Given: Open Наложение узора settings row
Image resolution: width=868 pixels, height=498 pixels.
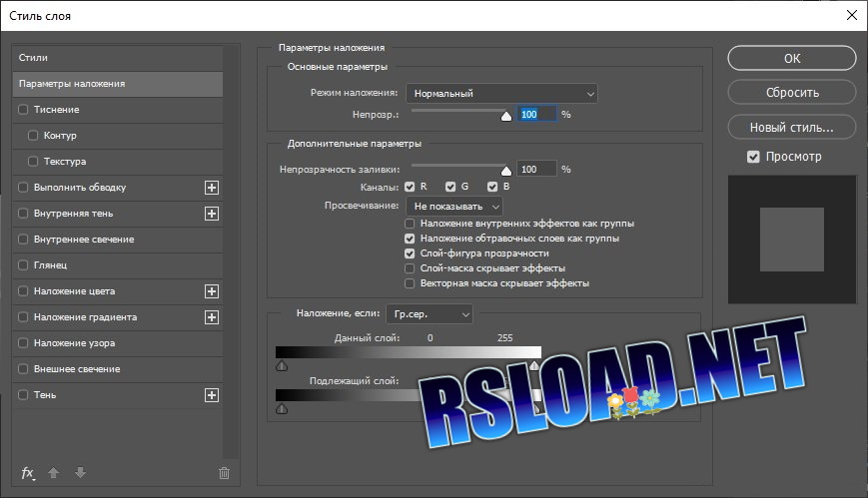Looking at the screenshot, I should pyautogui.click(x=117, y=343).
